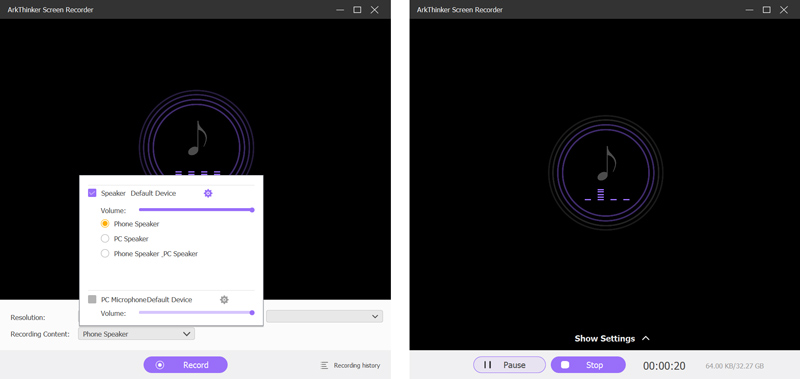Enable the Speaker checkbox
Screen dimensions: 800x379
pyautogui.click(x=92, y=193)
